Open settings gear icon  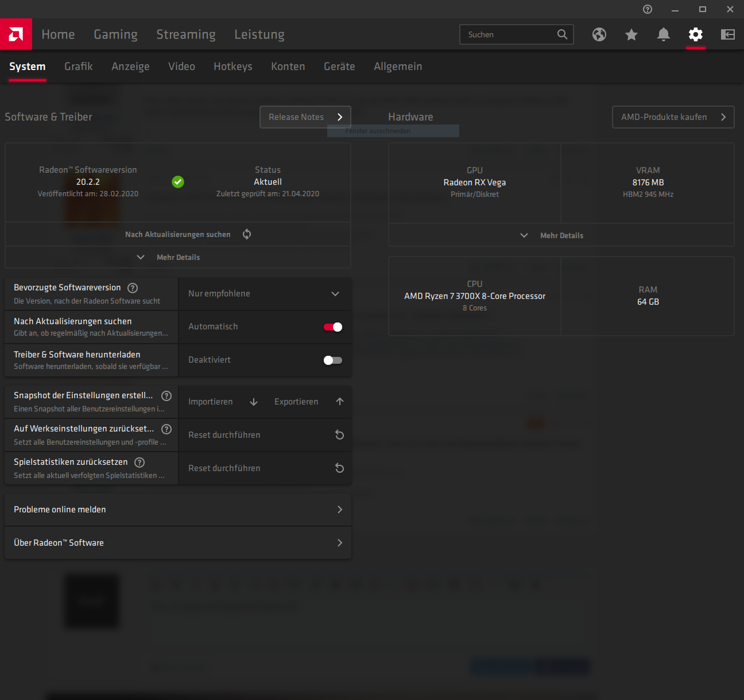696,34
